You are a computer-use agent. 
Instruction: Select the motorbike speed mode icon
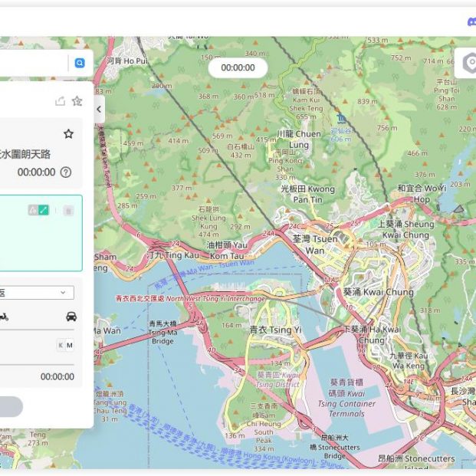(3, 317)
